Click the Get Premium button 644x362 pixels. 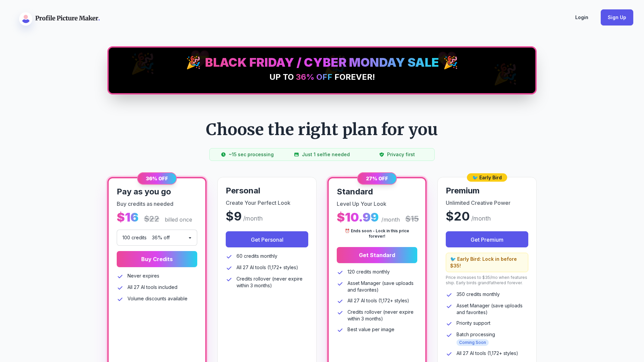(x=487, y=239)
